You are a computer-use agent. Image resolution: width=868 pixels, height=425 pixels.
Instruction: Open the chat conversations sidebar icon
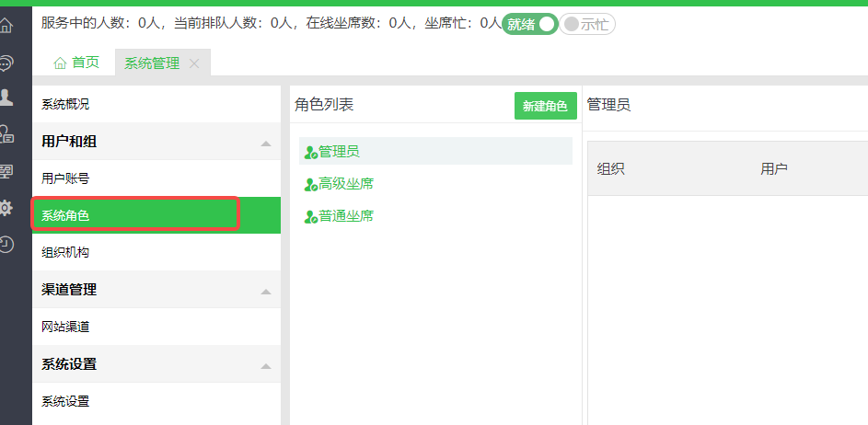pos(6,63)
